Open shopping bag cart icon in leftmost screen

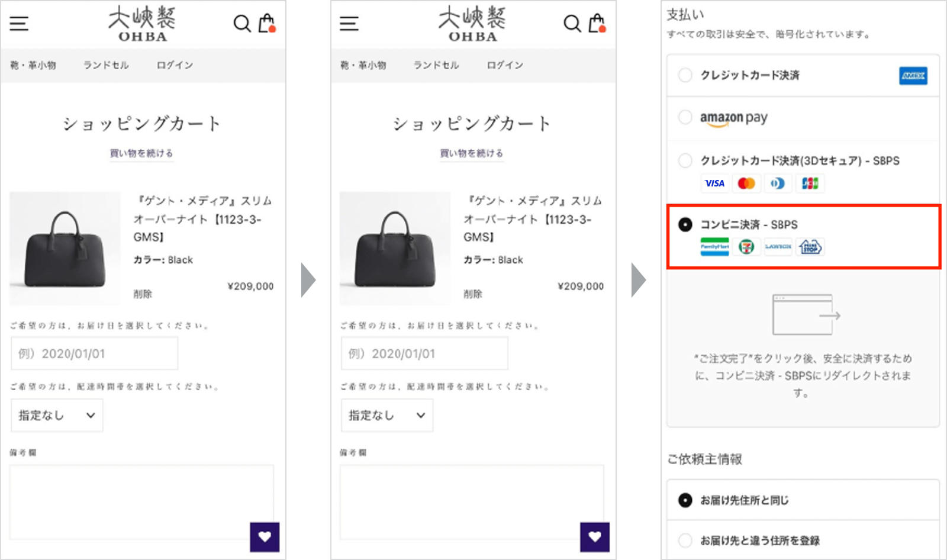[x=267, y=23]
